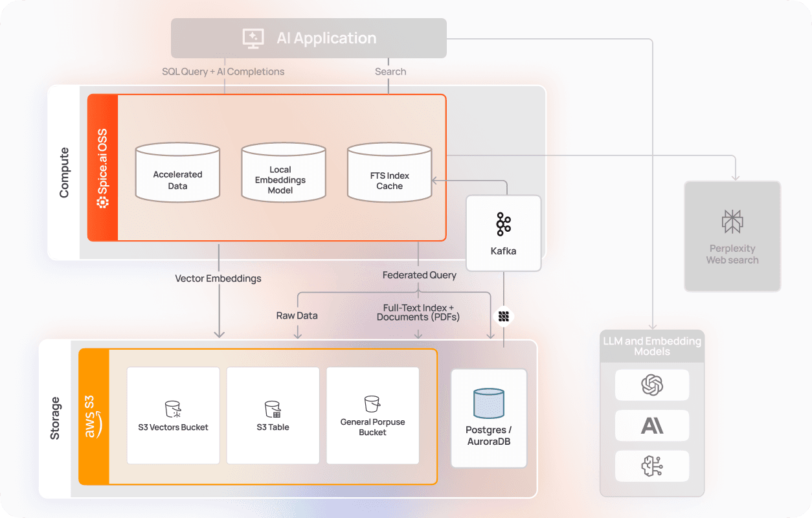Select the Spice.ai OSS flame logo

coord(102,202)
